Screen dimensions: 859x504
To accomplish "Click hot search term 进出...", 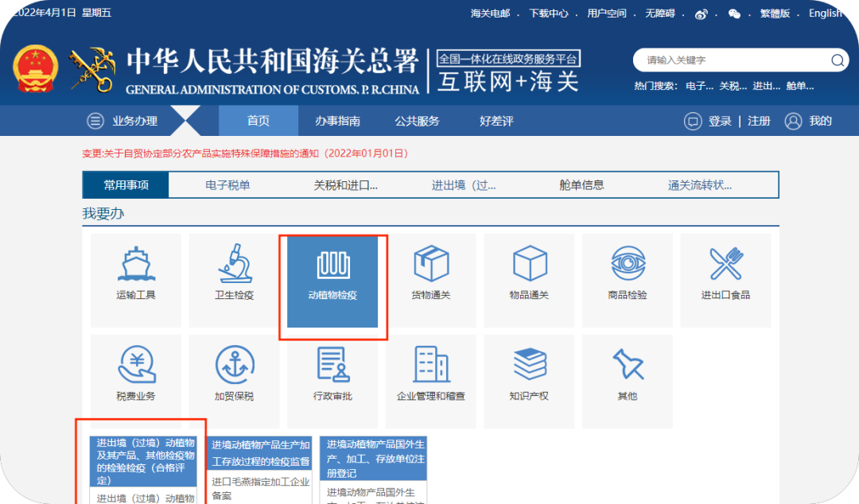I will (767, 86).
